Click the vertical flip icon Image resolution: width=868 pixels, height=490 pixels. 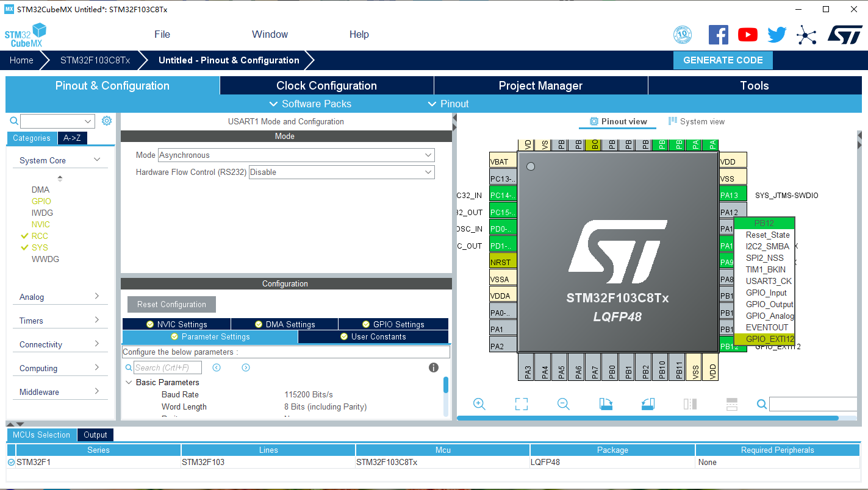(x=732, y=404)
